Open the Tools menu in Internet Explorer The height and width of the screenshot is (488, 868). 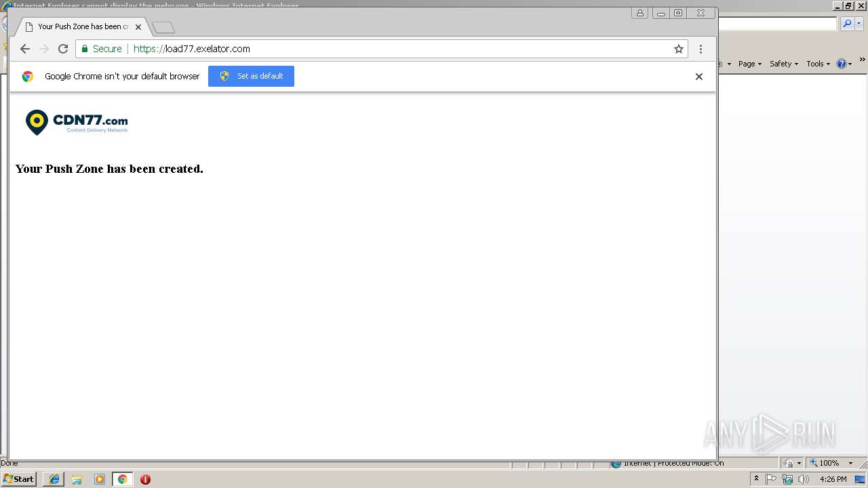tap(818, 64)
